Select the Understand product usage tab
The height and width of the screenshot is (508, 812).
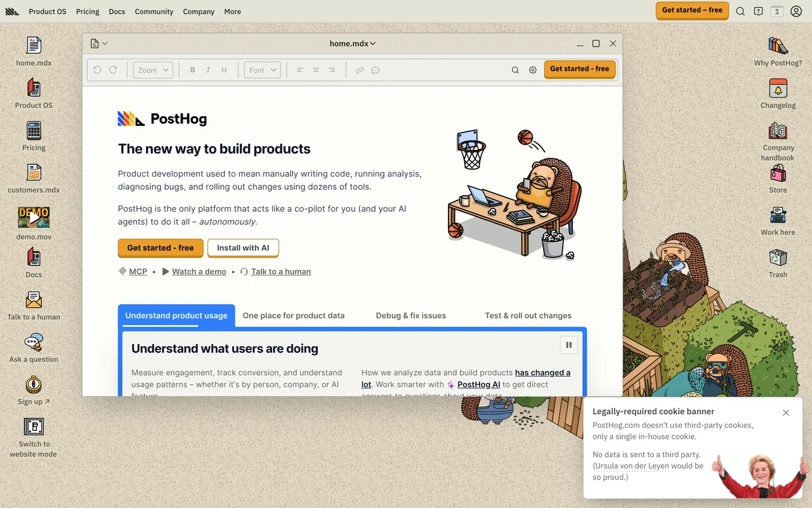176,316
